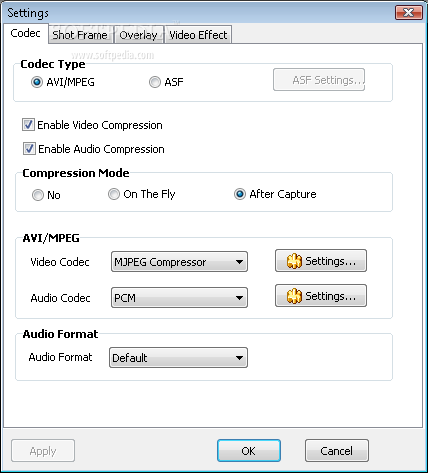This screenshot has width=428, height=473.
Task: Click the OK button
Action: (x=249, y=451)
